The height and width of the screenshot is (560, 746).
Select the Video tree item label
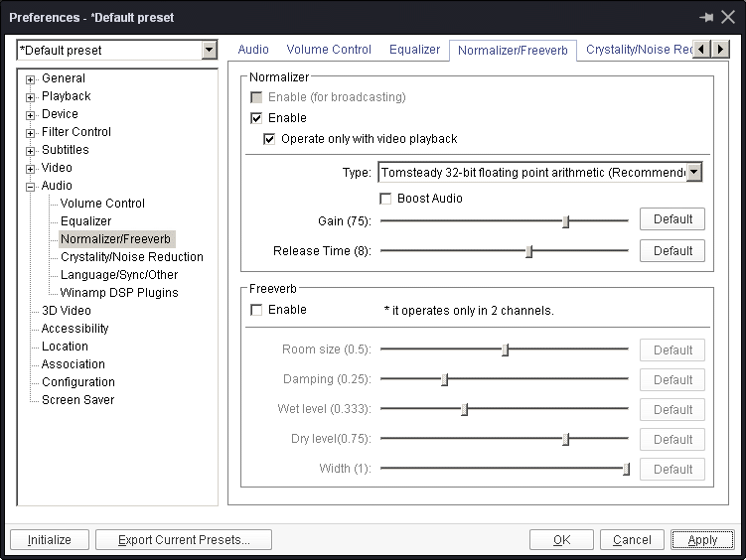coord(57,168)
